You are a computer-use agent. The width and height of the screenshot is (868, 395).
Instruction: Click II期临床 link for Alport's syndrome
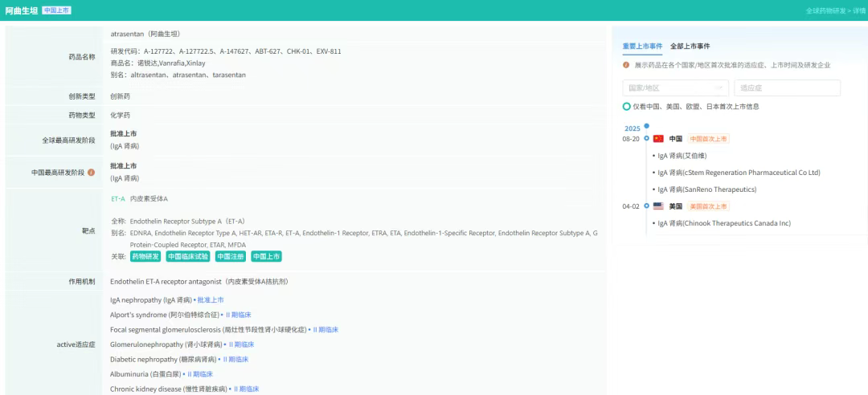[x=238, y=315]
